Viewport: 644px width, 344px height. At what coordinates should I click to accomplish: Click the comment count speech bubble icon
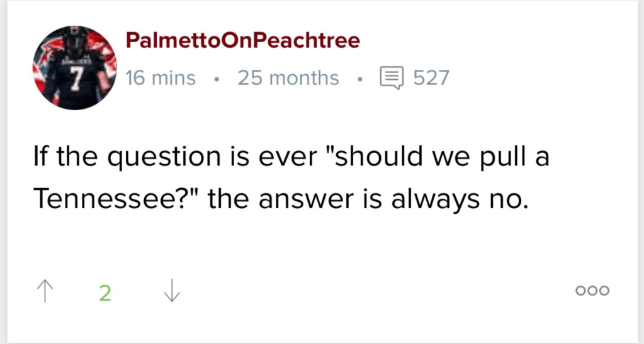coord(391,79)
